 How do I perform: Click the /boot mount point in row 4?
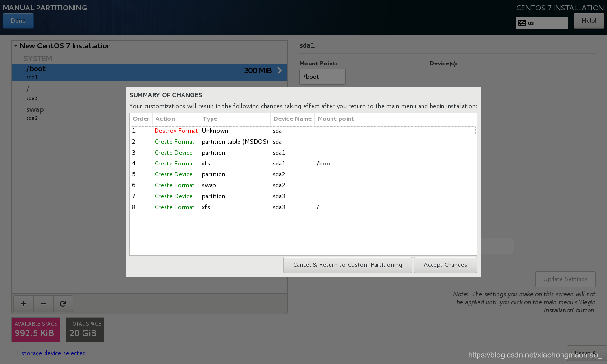point(324,164)
